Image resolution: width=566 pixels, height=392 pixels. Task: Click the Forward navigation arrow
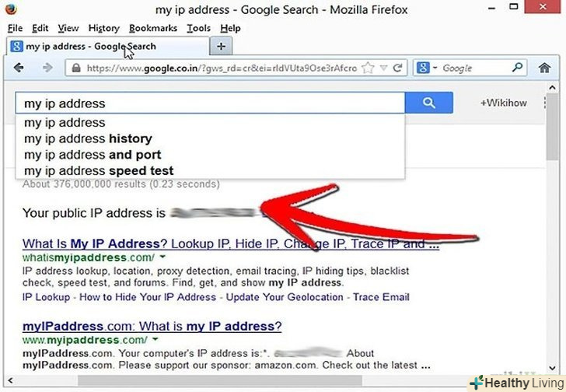tap(47, 68)
